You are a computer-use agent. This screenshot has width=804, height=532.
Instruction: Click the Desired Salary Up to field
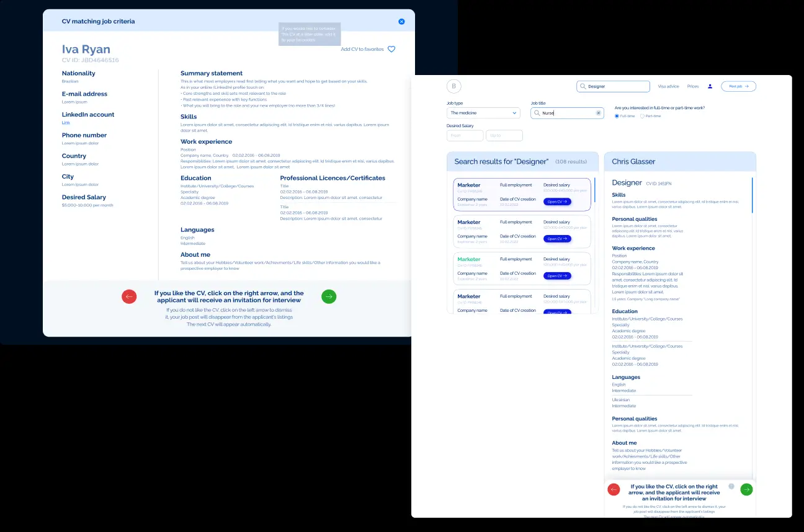point(504,135)
